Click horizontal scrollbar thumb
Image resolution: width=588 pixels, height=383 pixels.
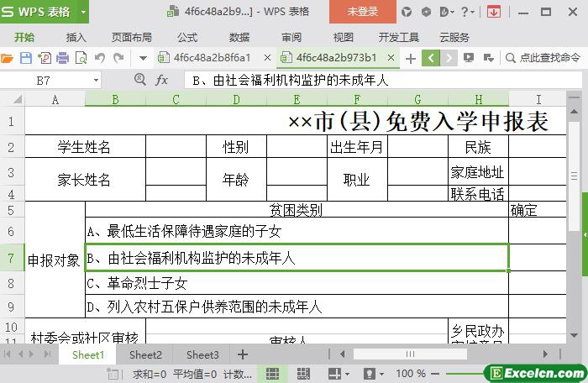point(410,354)
